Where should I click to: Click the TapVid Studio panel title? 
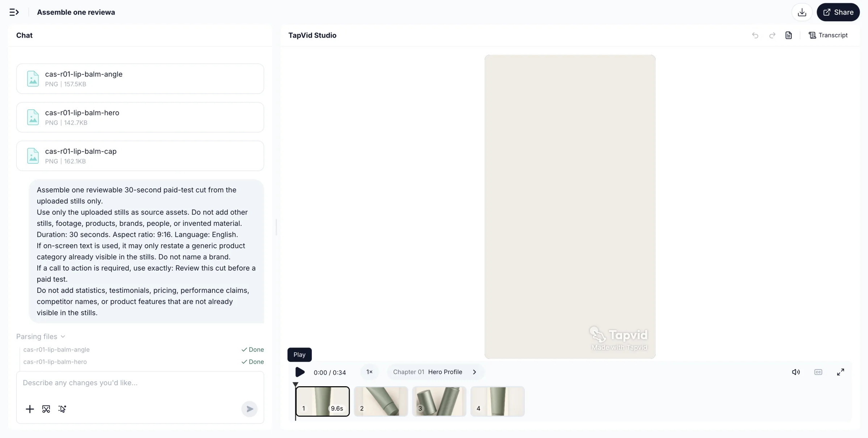(312, 35)
